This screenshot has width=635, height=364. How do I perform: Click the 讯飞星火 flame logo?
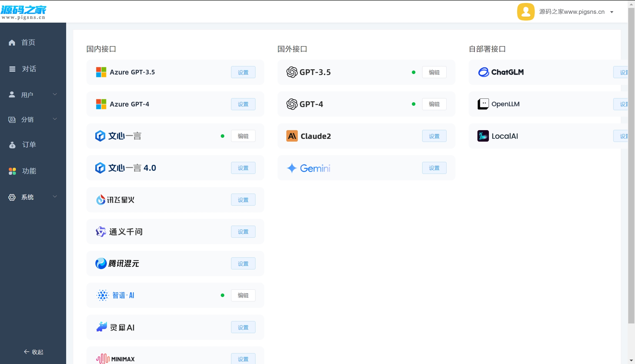click(101, 200)
